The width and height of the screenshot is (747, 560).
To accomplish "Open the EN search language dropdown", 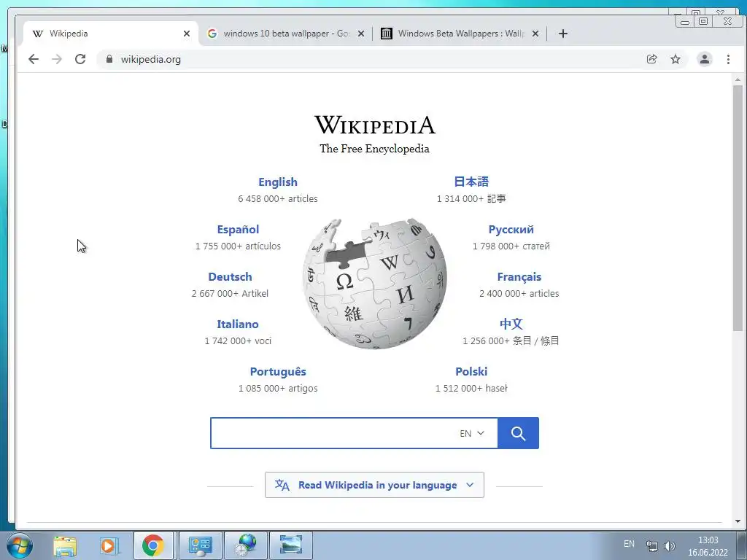I will [x=472, y=433].
